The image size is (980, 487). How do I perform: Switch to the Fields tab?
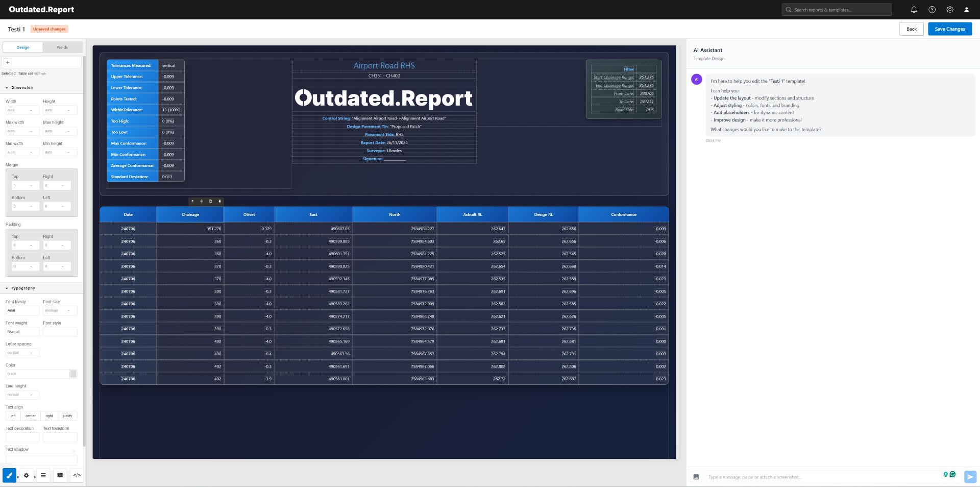[62, 47]
